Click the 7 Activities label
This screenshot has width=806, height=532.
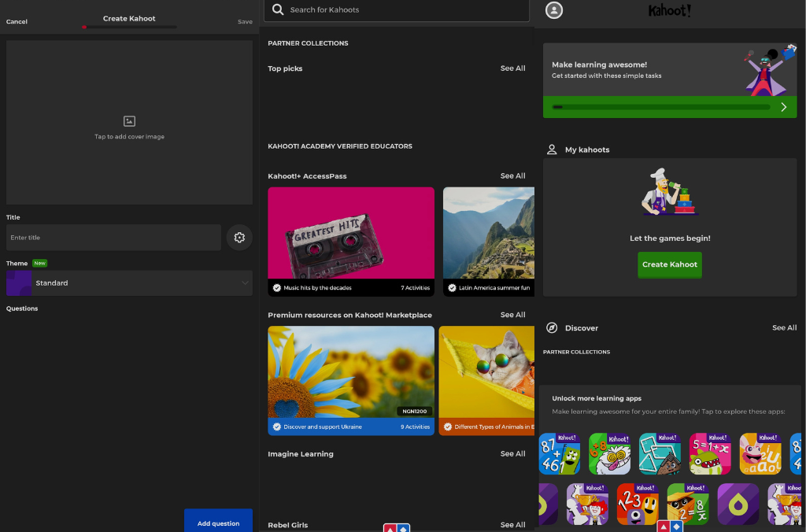[416, 288]
